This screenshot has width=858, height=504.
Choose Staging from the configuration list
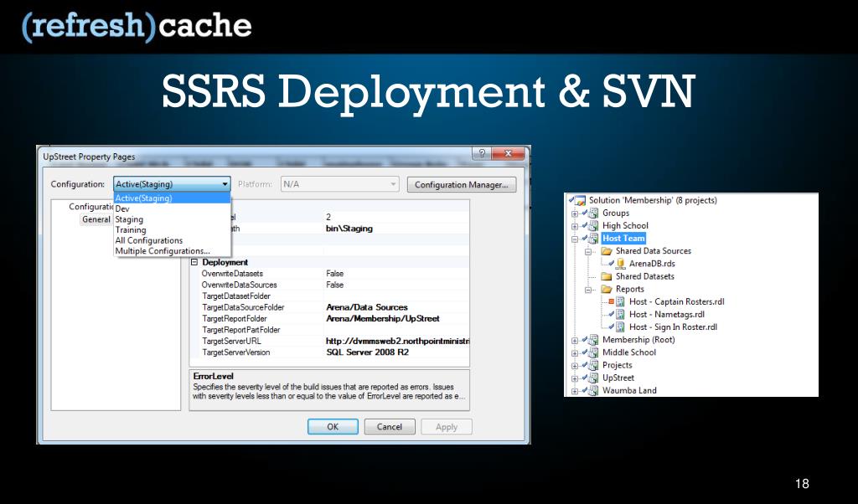[x=172, y=219]
